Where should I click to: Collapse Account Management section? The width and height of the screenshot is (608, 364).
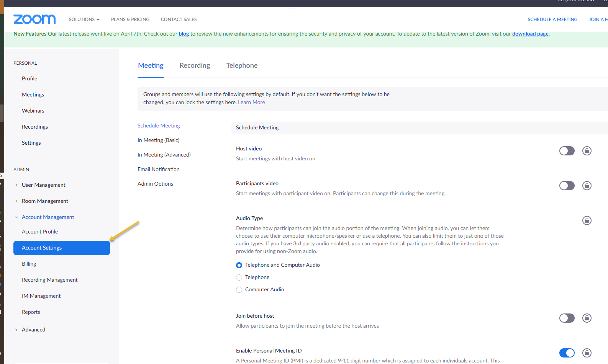click(x=16, y=217)
